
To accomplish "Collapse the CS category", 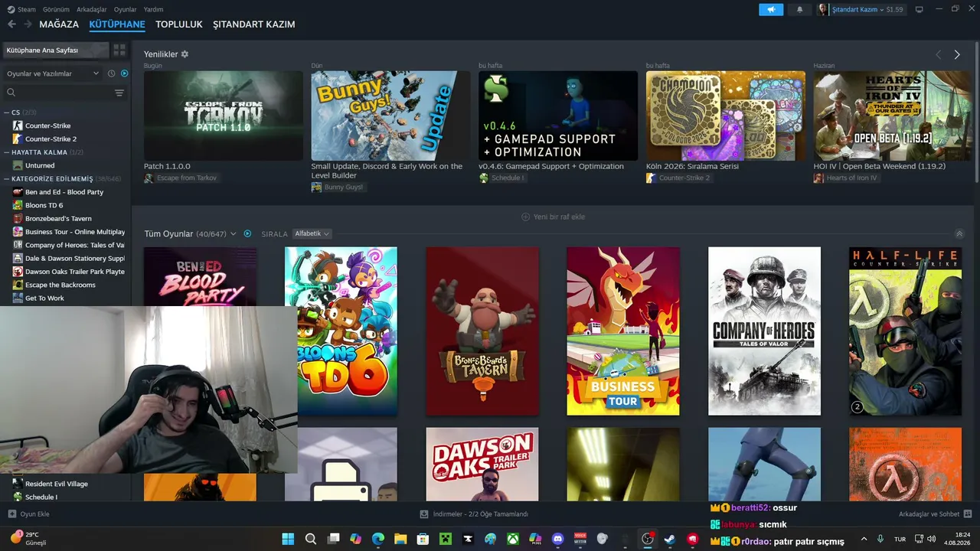I will pyautogui.click(x=7, y=112).
